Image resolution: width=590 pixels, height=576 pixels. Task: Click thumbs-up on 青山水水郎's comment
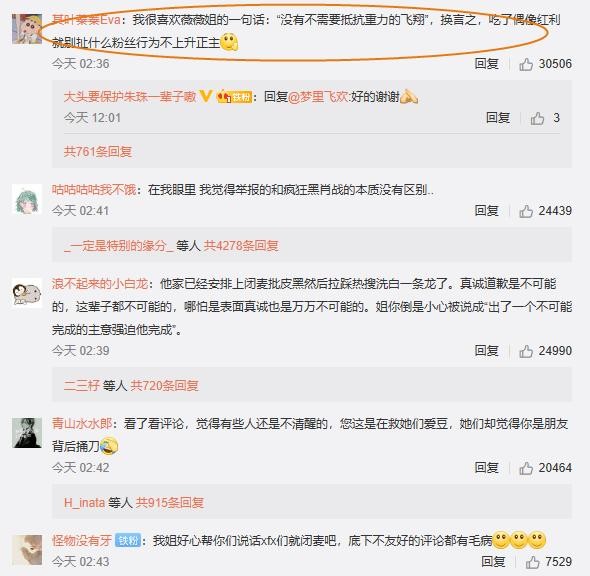(x=526, y=468)
